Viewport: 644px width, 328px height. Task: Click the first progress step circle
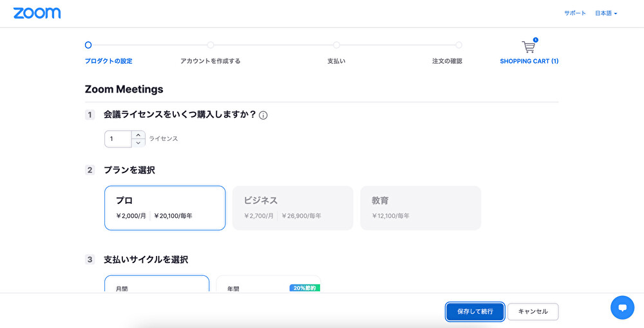point(88,45)
